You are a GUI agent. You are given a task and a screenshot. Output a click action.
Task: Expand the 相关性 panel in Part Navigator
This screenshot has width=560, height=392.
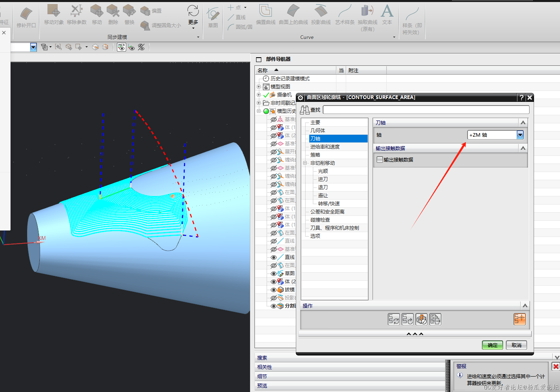click(x=350, y=367)
